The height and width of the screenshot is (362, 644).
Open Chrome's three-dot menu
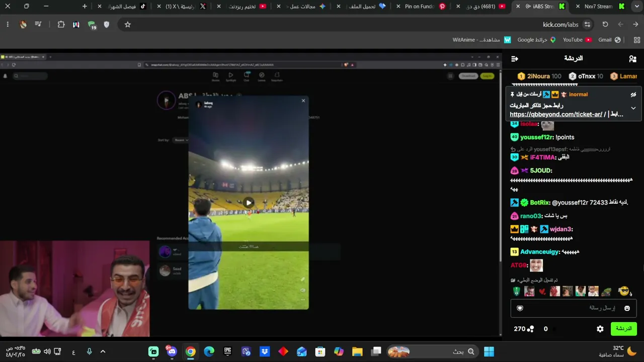click(8, 25)
